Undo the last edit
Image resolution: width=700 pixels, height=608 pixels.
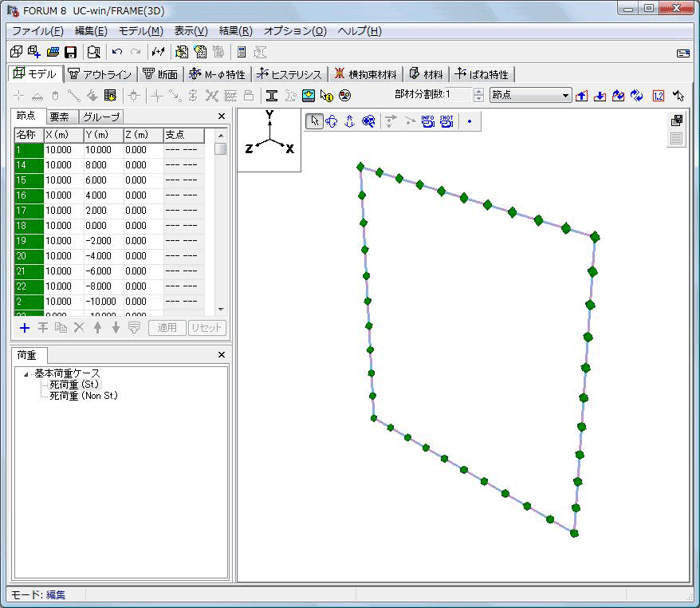(117, 53)
